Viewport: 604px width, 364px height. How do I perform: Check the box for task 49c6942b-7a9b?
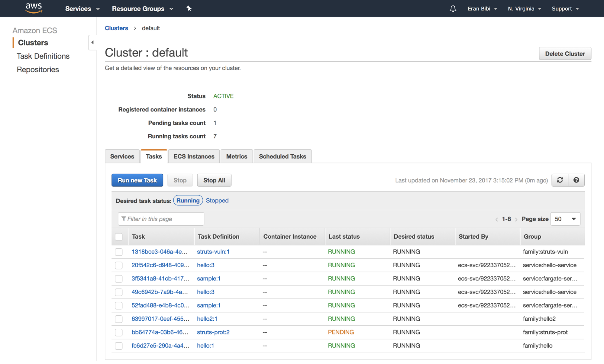tap(119, 292)
